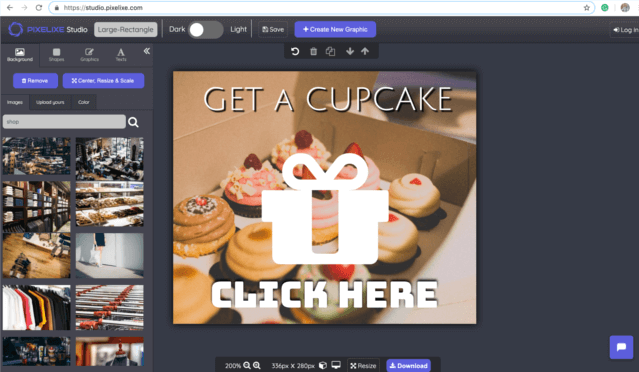Click the 200% zoom level text
Image resolution: width=639 pixels, height=372 pixels.
click(233, 365)
